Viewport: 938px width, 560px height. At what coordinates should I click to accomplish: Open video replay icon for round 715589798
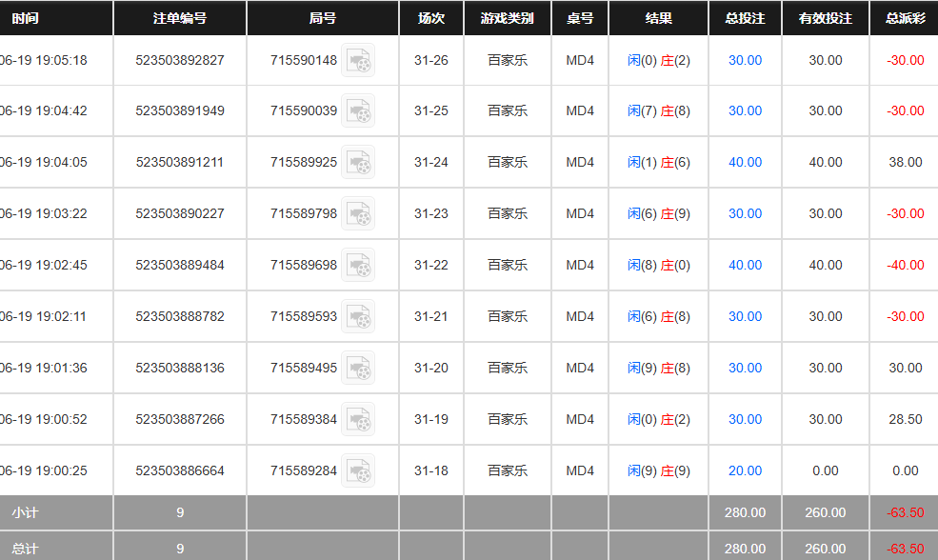(x=358, y=213)
